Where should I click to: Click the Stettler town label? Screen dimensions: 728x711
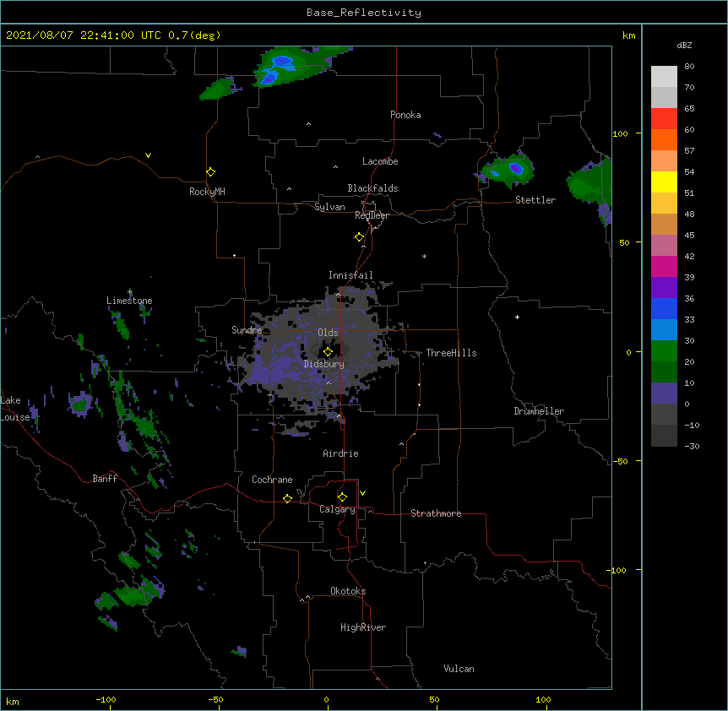pos(535,200)
